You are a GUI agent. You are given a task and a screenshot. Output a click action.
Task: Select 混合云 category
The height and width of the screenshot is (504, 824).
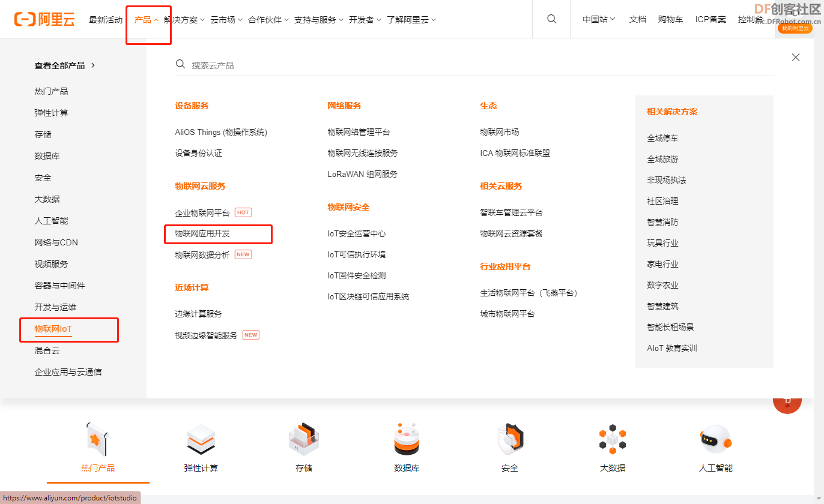click(x=47, y=350)
